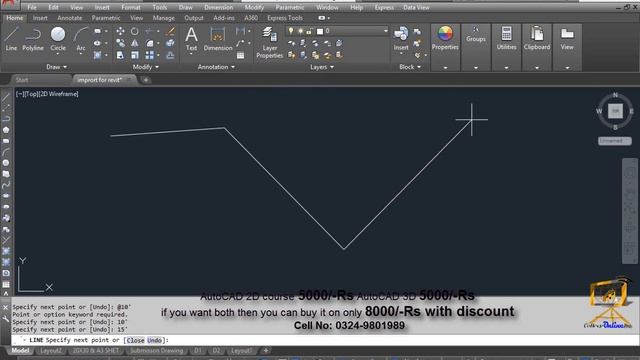
Task: Open the Dimension menu
Action: point(219,7)
